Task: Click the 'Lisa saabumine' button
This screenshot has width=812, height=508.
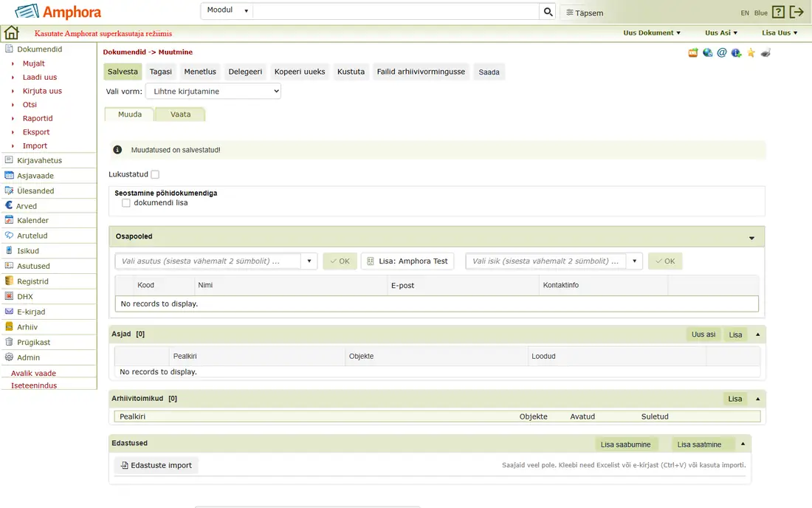Action: click(625, 444)
